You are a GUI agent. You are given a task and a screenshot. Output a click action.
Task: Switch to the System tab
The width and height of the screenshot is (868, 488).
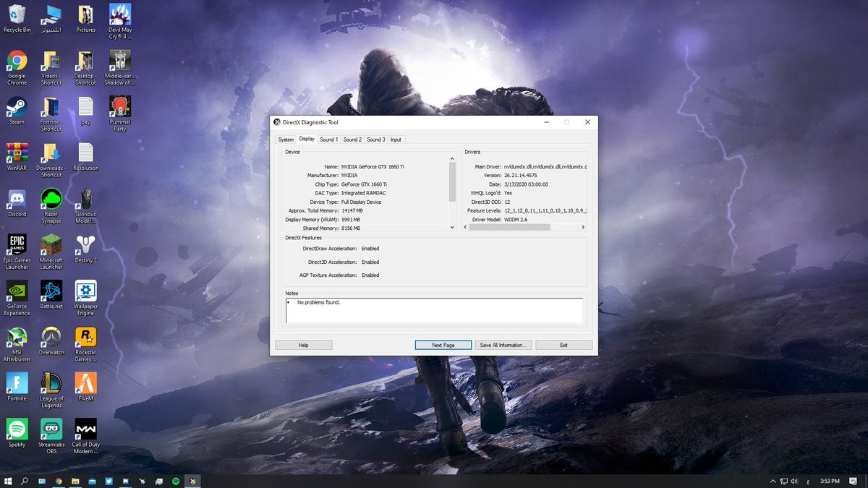point(286,140)
